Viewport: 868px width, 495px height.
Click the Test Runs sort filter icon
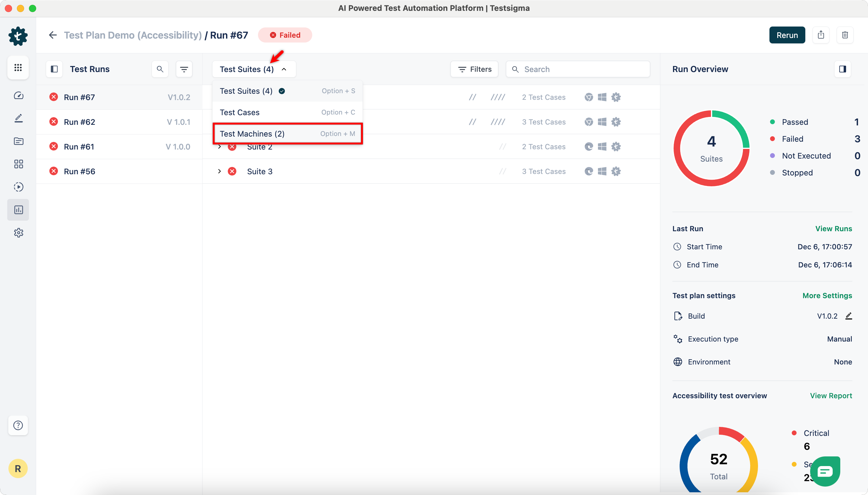184,69
